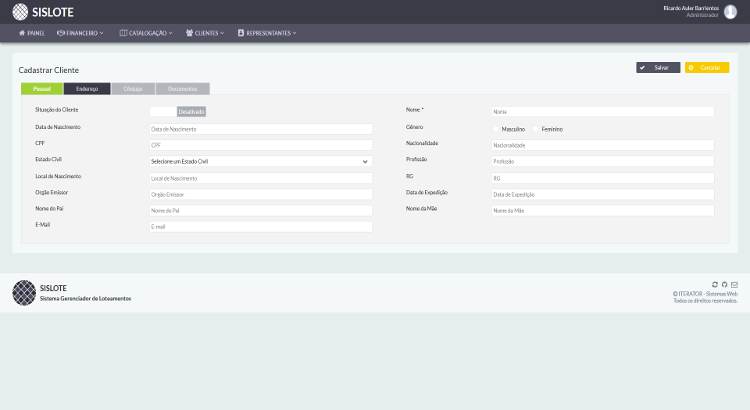This screenshot has width=750, height=410.
Task: Open the user avatar menu
Action: click(730, 11)
